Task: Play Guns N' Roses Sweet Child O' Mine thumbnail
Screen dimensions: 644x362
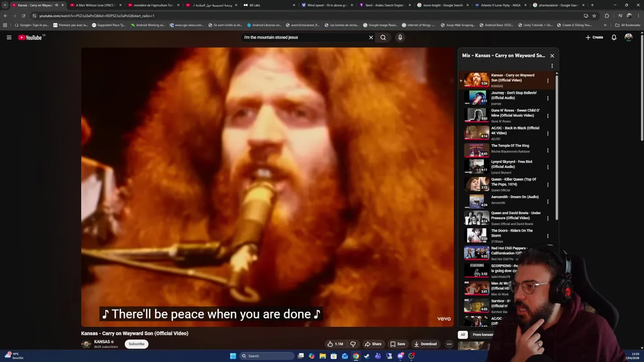Action: tap(476, 115)
